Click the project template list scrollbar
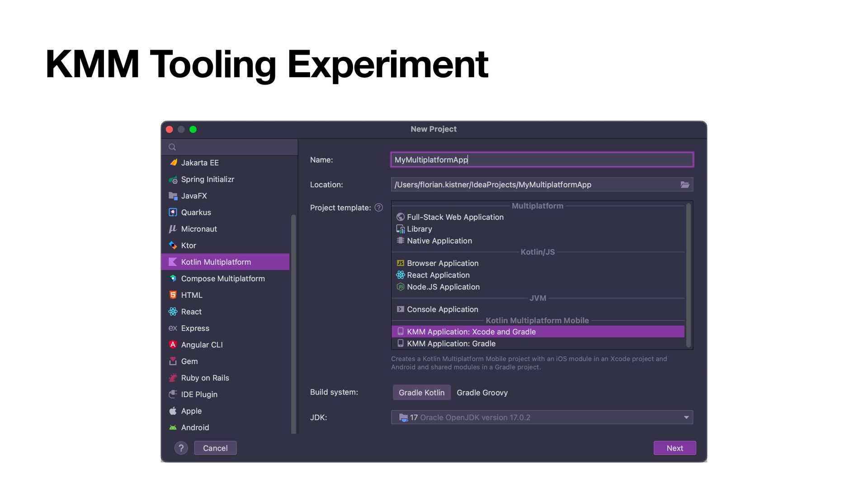868x488 pixels. coord(689,276)
